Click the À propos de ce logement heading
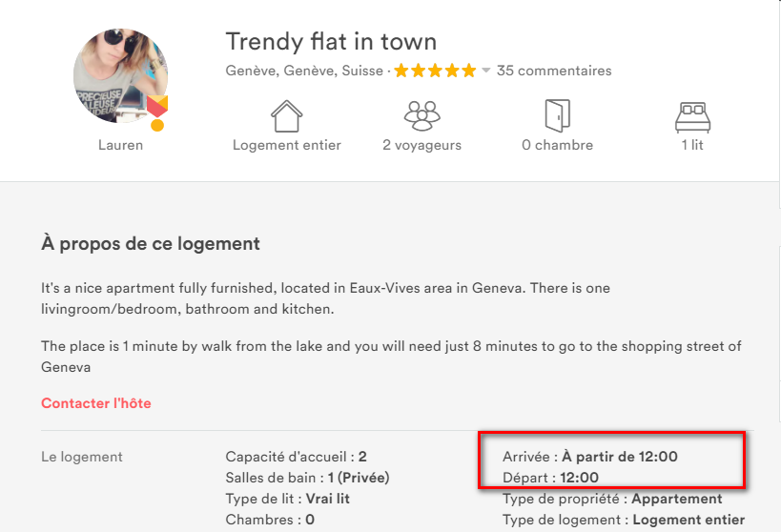The width and height of the screenshot is (781, 532). [x=151, y=244]
